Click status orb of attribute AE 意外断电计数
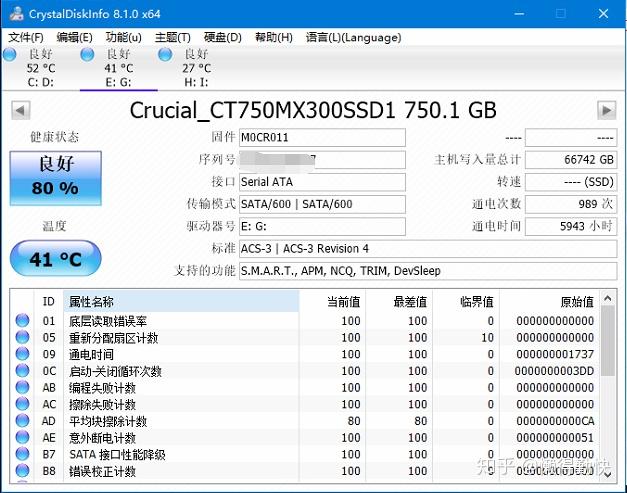The height and width of the screenshot is (493, 627). pos(22,438)
